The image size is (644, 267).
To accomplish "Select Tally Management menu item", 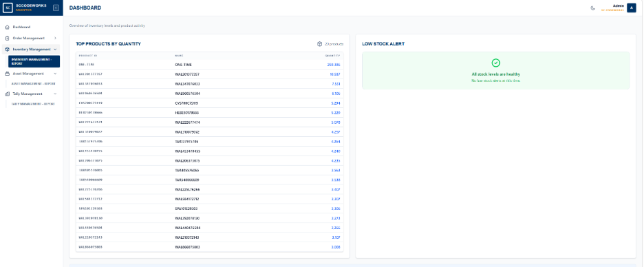I will pyautogui.click(x=31, y=94).
